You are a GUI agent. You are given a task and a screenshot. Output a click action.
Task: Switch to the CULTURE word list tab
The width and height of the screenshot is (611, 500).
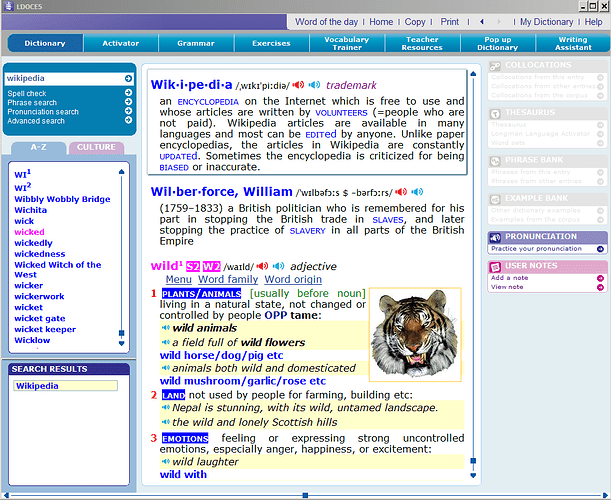[x=97, y=148]
